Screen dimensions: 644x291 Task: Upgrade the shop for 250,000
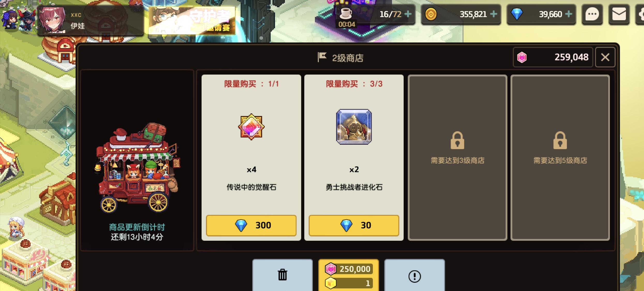pyautogui.click(x=349, y=275)
